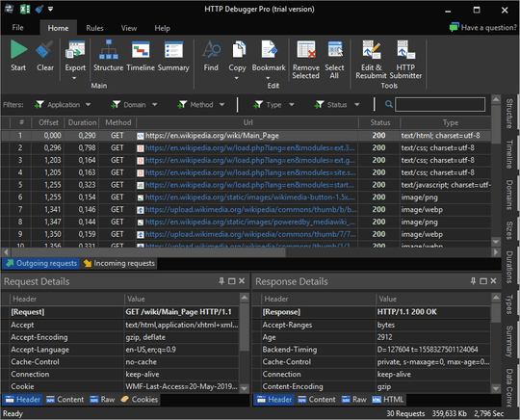This screenshot has width=520, height=420.
Task: Toggle maximize on Response Details panel
Action: click(483, 281)
